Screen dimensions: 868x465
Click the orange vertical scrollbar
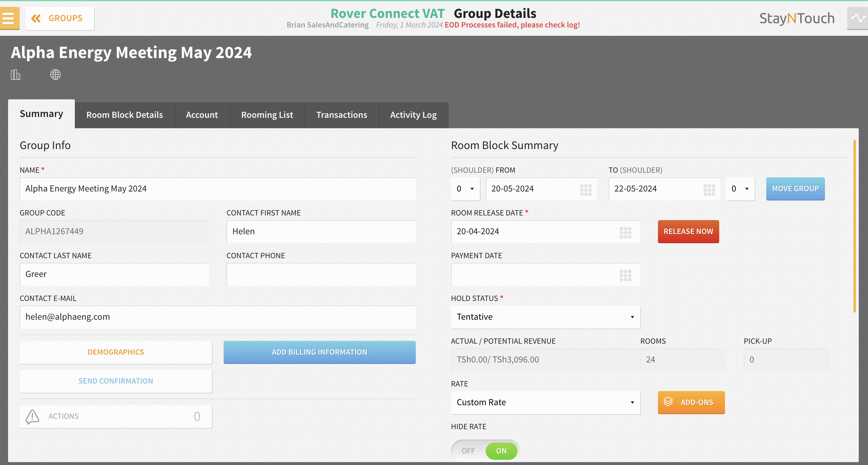[854, 226]
